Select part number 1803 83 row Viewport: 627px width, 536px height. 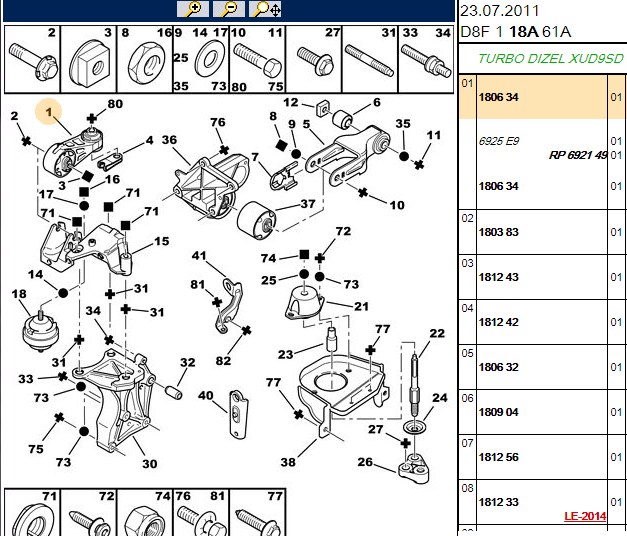(x=543, y=232)
